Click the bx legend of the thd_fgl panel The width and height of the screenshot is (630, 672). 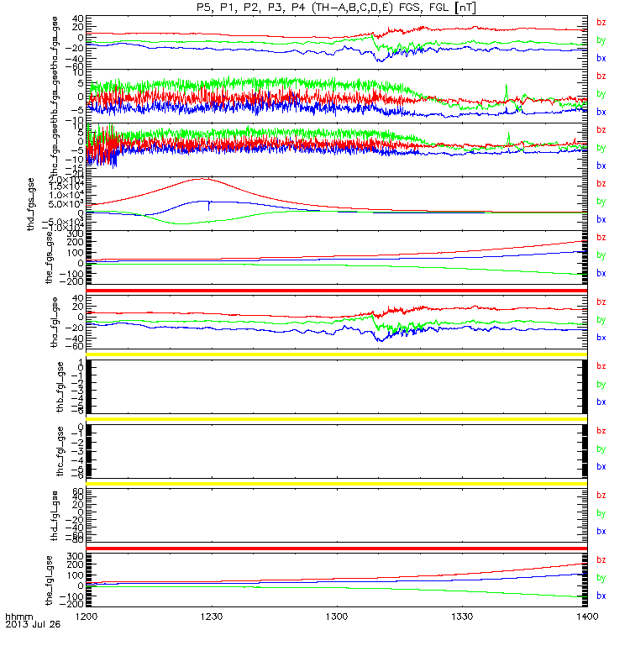tap(601, 532)
